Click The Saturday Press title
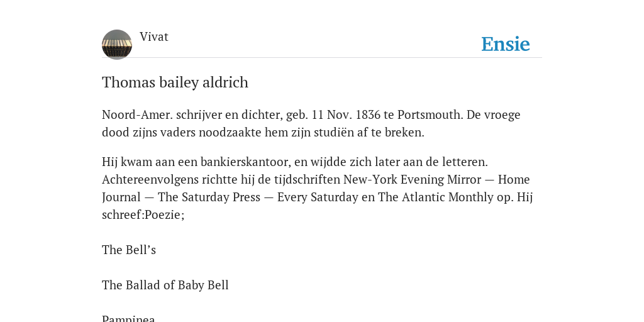644x322 pixels. [x=209, y=197]
